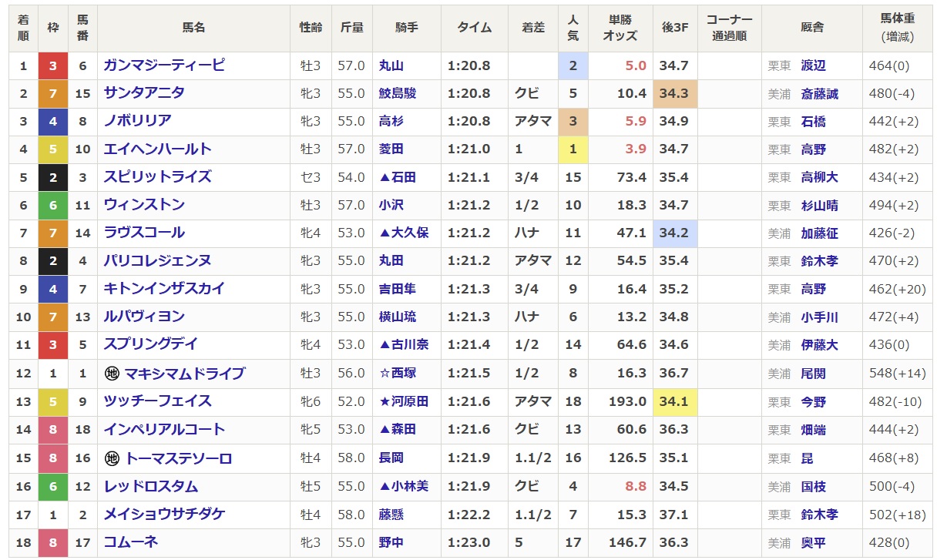Click red frame 3 cell in ガンマジーティーピ row
Viewport: 937px width, 560px height.
point(52,65)
